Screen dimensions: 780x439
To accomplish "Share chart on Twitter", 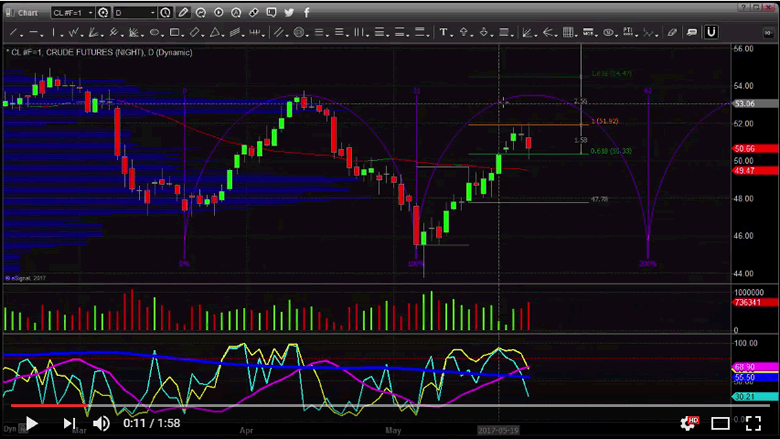I will [x=288, y=13].
